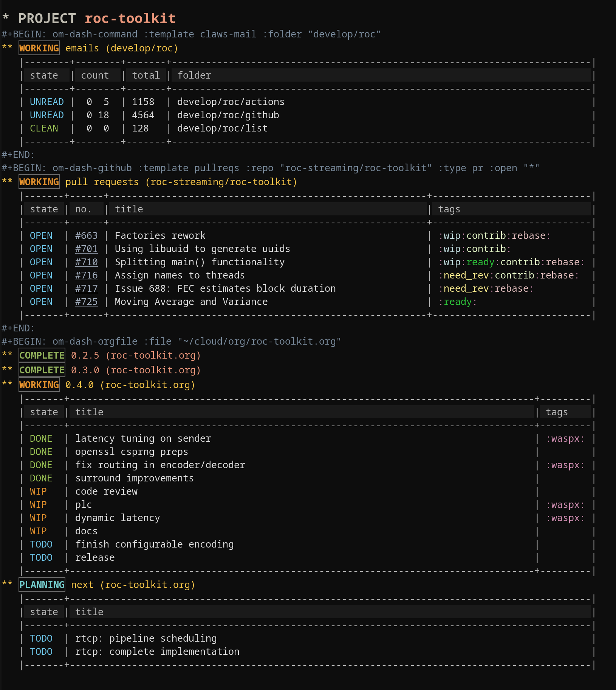Viewport: 616px width, 690px height.
Task: Open pull request link #710
Action: 86,262
